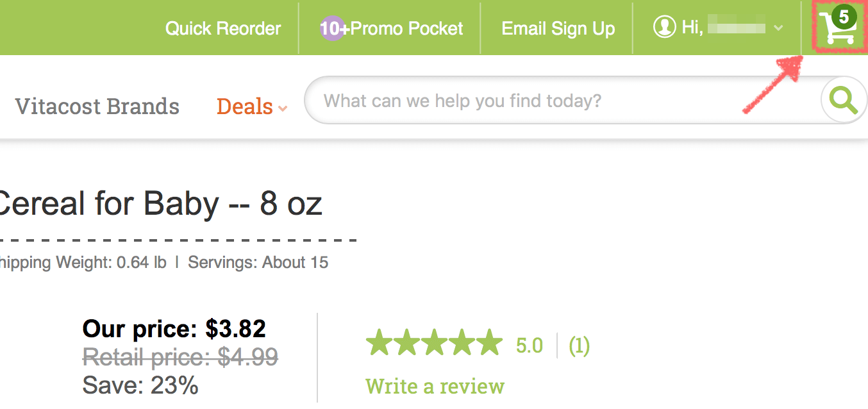This screenshot has width=868, height=409.
Task: Open the shopping cart icon
Action: [x=836, y=28]
